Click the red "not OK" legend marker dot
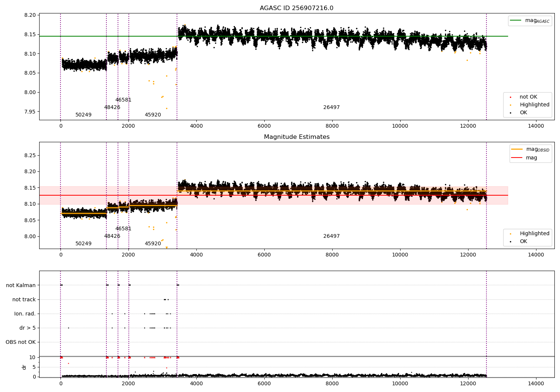 (x=510, y=97)
